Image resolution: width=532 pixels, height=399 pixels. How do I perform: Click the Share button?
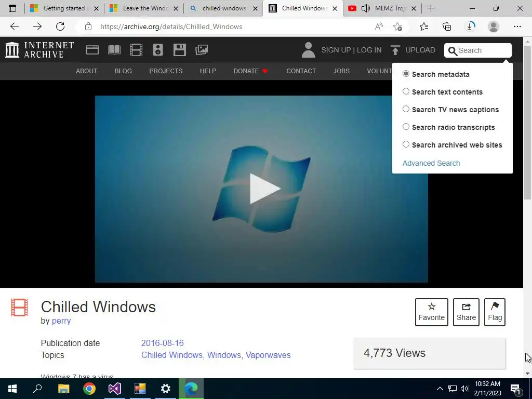(466, 312)
